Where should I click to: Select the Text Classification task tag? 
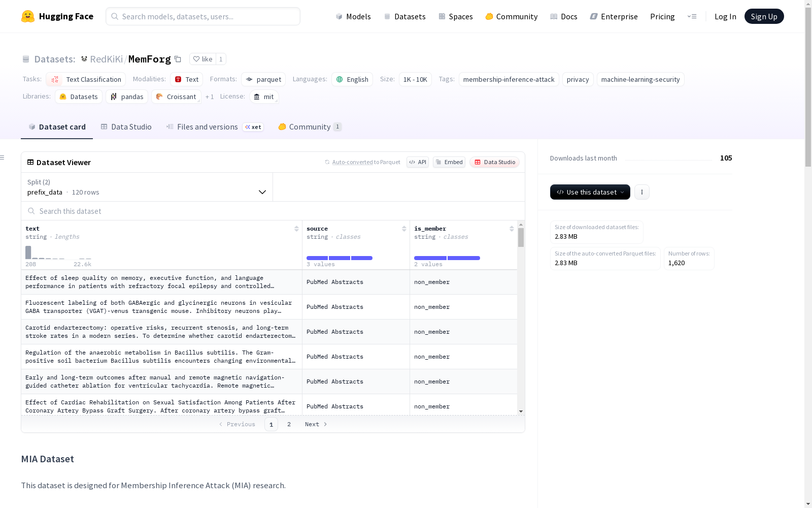coord(86,79)
